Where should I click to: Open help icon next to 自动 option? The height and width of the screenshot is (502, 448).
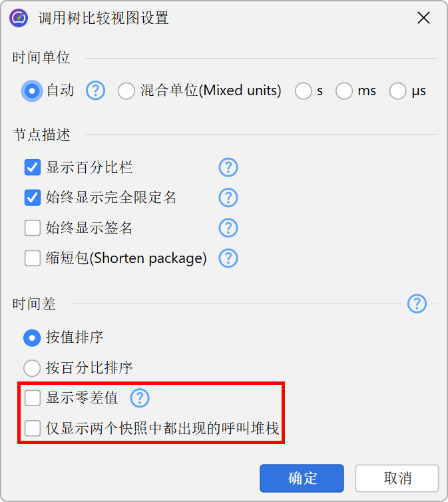click(95, 91)
